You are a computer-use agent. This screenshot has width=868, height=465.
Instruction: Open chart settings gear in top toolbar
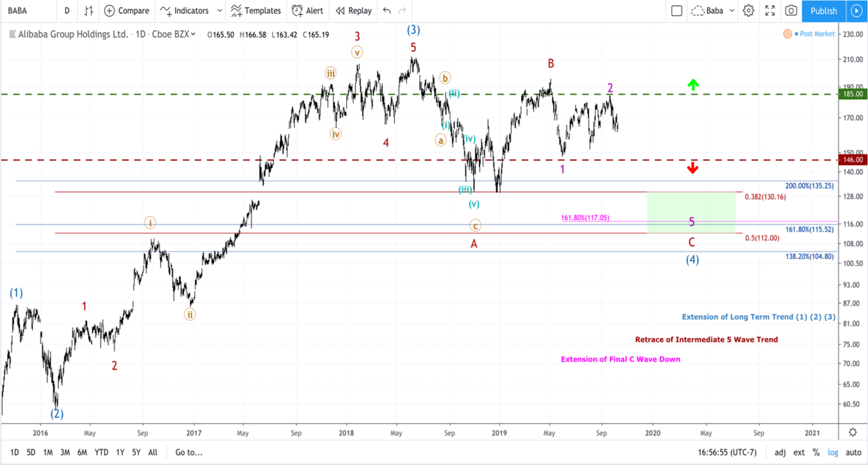(748, 11)
